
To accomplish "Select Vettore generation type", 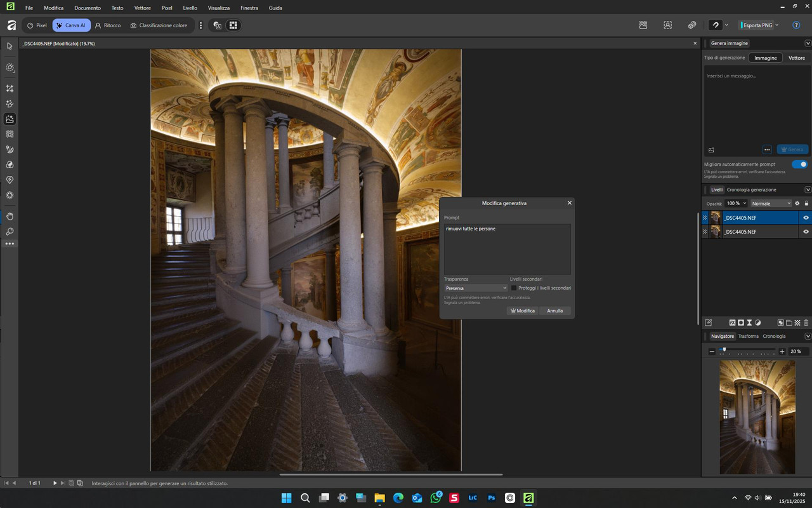I will (x=797, y=58).
